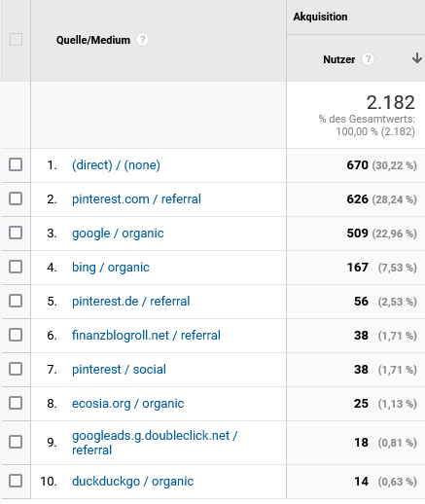This screenshot has width=425, height=504.
Task: Sort by the Nutzer column header
Action: pyautogui.click(x=339, y=59)
